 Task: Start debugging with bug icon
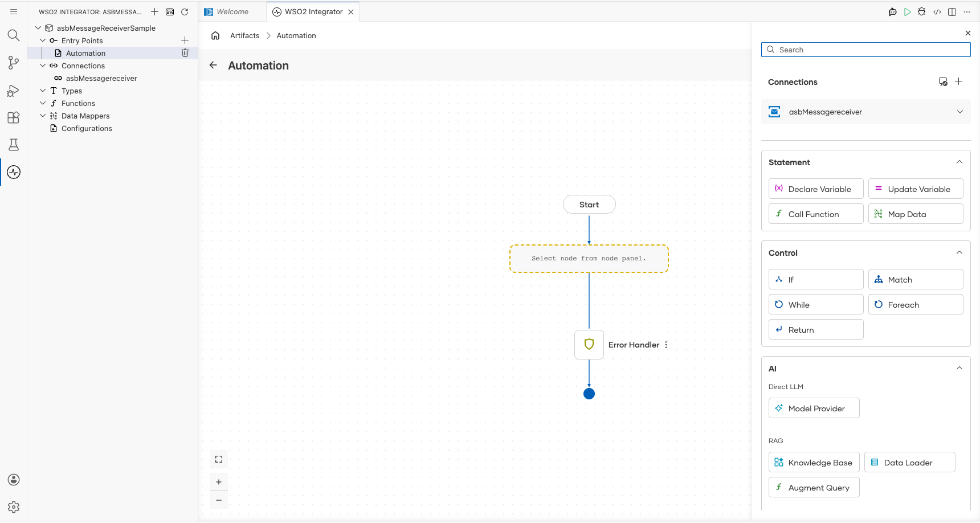click(x=922, y=11)
